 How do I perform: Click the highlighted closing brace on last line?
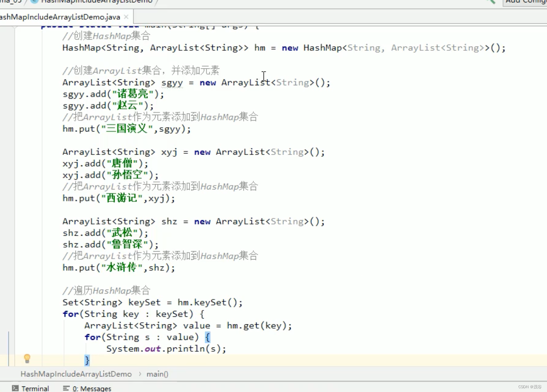click(87, 360)
